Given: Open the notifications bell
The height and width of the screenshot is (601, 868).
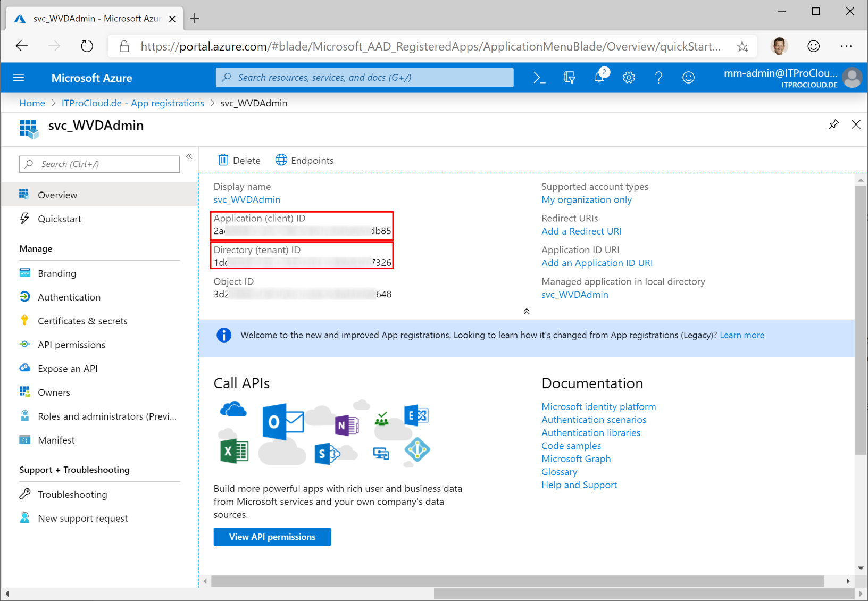Looking at the screenshot, I should tap(599, 78).
